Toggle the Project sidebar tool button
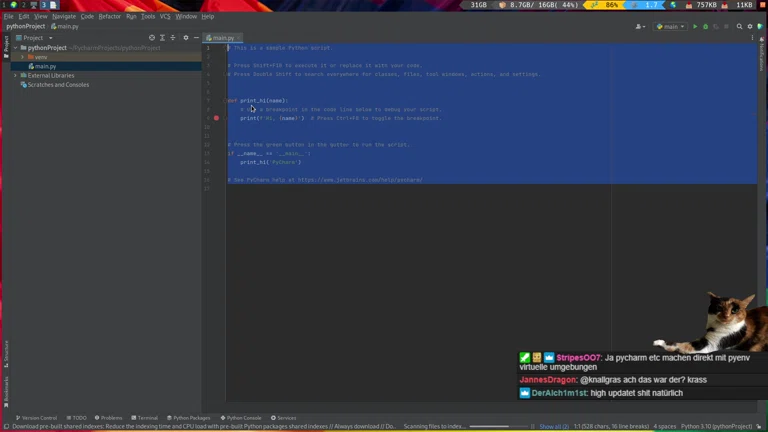The height and width of the screenshot is (432, 768). click(x=5, y=45)
